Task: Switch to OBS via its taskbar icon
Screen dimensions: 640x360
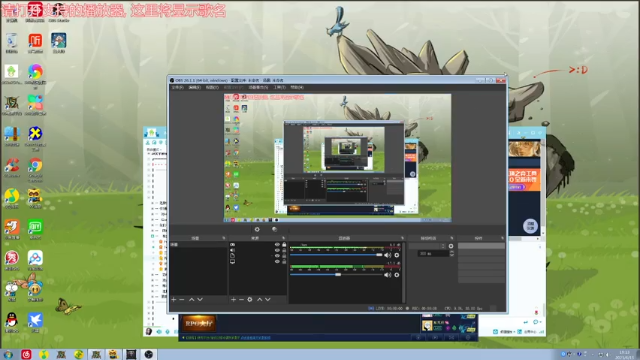Action: point(149,354)
